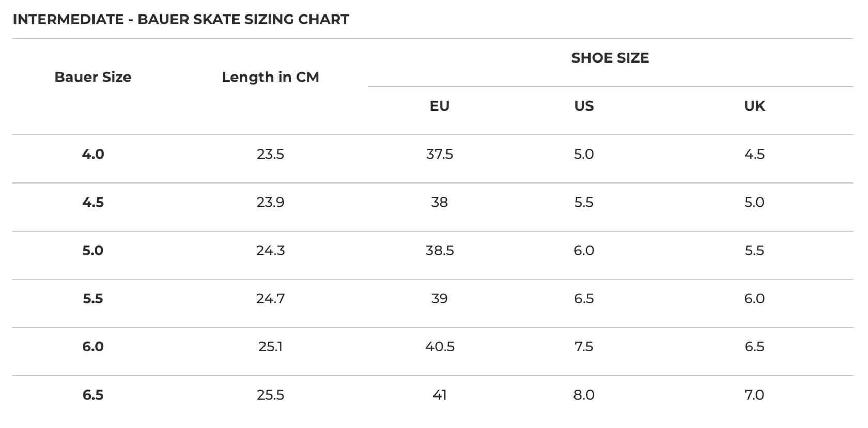This screenshot has width=868, height=428.
Task: Select Bauer size 4.0 row label
Action: 93,154
